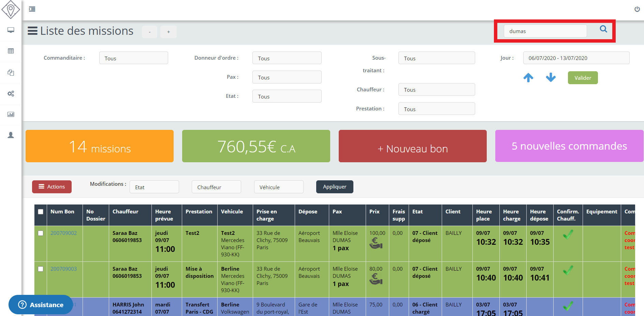Image resolution: width=644 pixels, height=316 pixels.
Task: Click the blue up arrow icon
Action: (528, 78)
